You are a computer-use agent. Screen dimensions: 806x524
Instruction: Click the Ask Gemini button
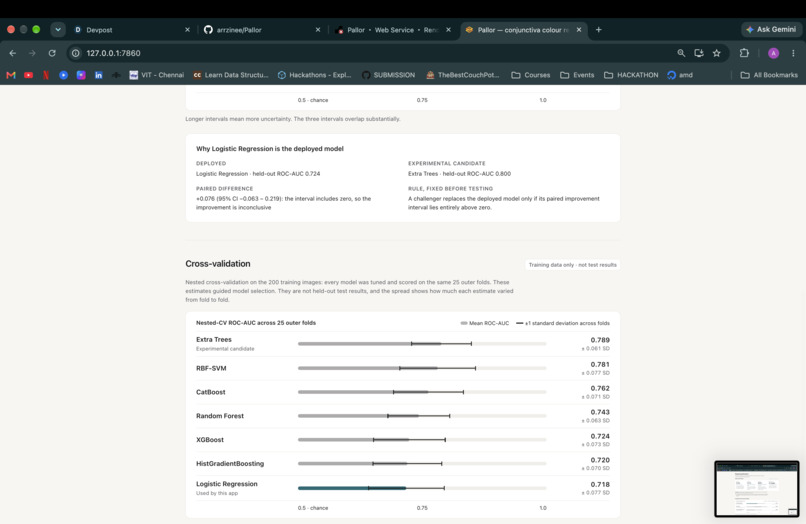point(771,30)
